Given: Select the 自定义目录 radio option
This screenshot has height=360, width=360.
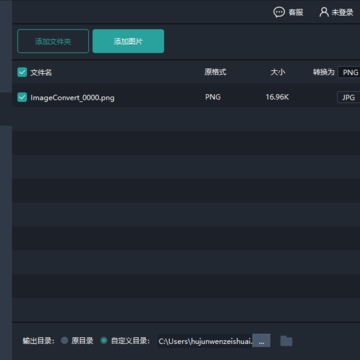Looking at the screenshot, I should click(104, 341).
